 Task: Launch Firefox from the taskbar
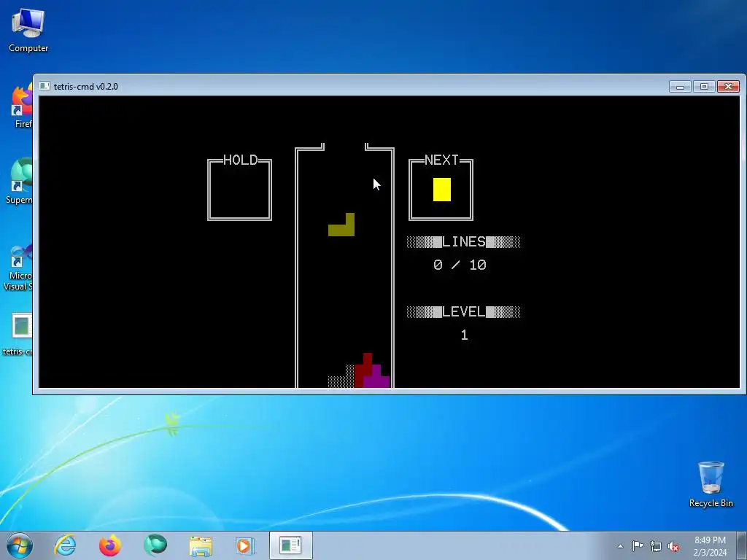[x=110, y=545]
